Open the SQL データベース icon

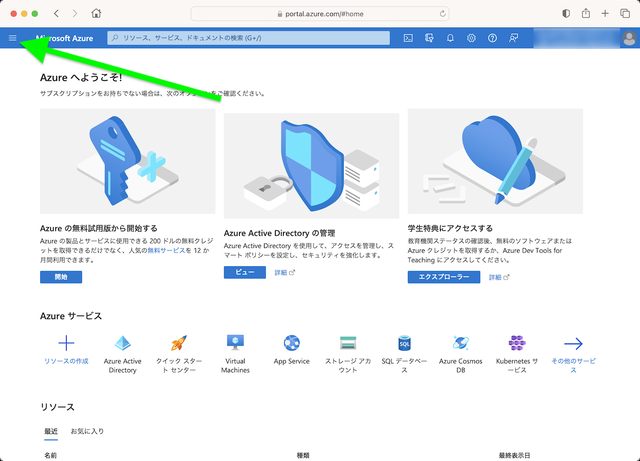click(404, 343)
